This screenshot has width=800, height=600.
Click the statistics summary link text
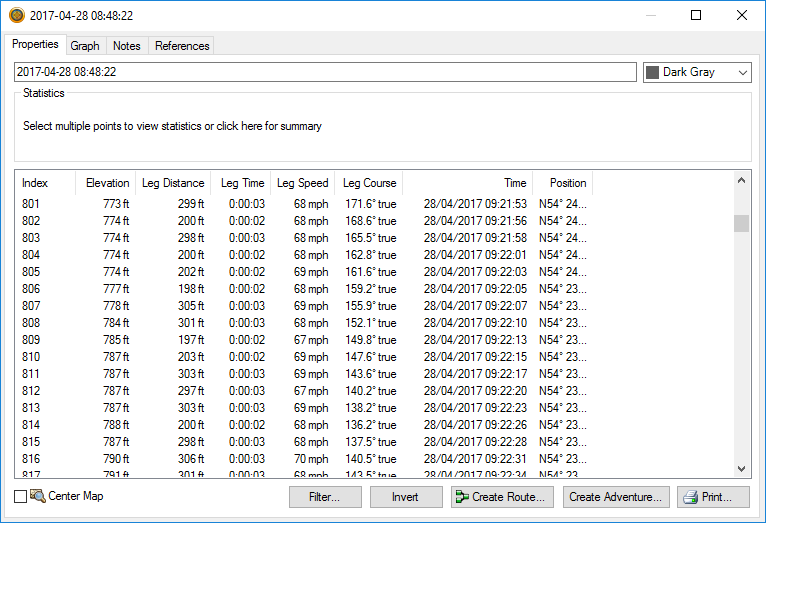172,126
